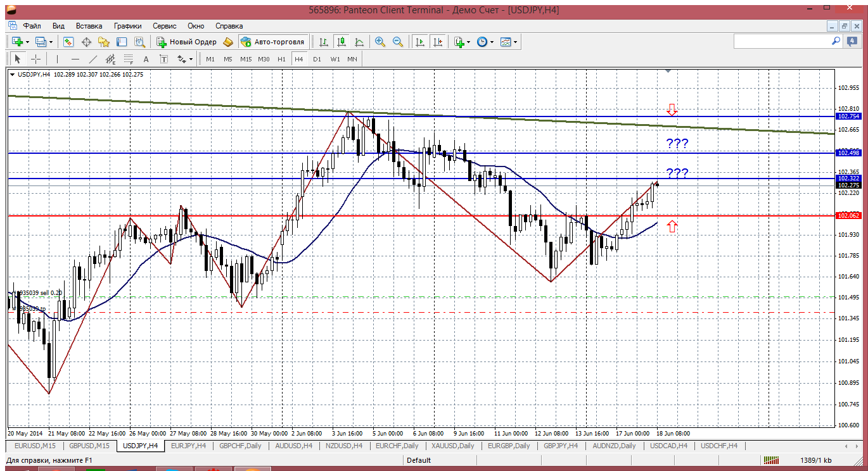Toggle the chart auto-scroll option
868x471 pixels.
point(419,42)
